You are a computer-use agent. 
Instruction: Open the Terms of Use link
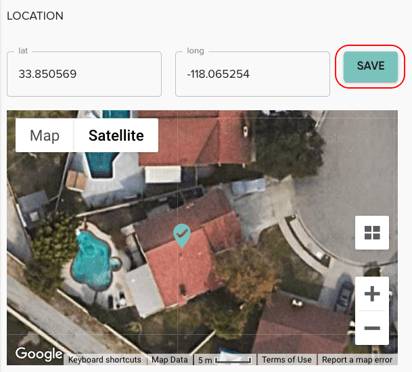287,360
